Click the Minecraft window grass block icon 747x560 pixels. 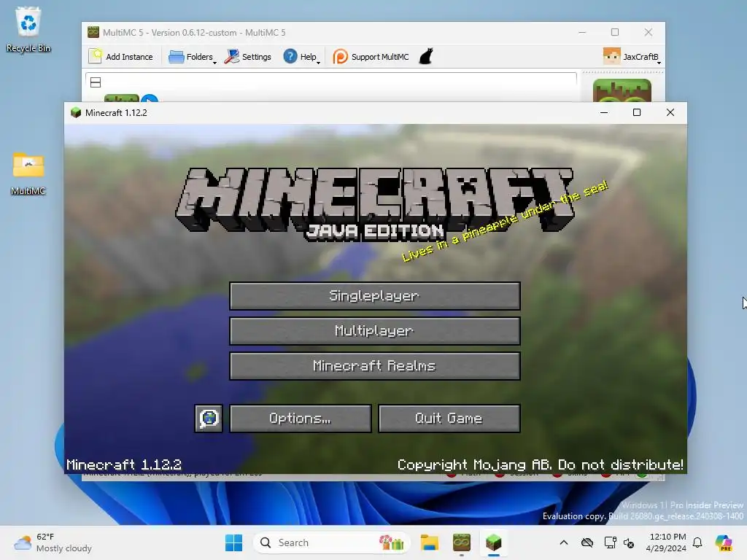pyautogui.click(x=76, y=113)
